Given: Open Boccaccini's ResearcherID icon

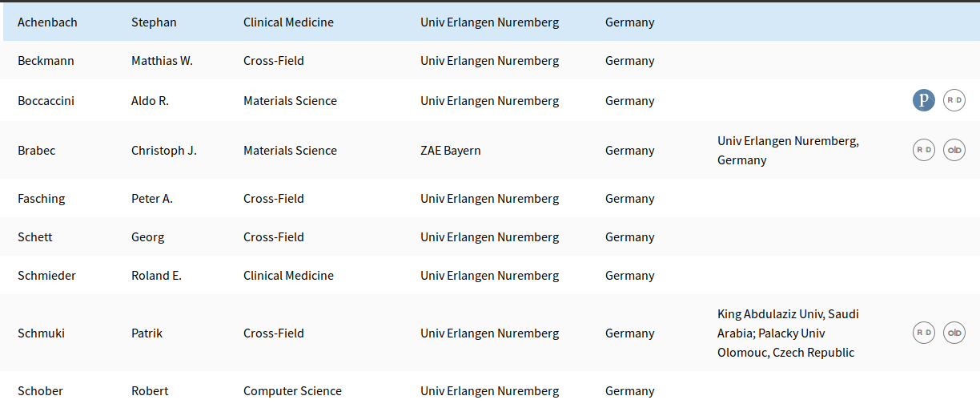Looking at the screenshot, I should pyautogui.click(x=954, y=100).
